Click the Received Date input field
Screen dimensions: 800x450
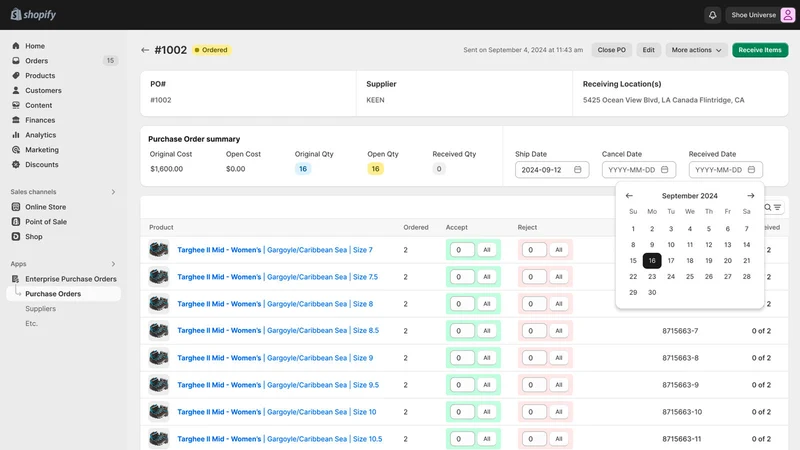pos(726,169)
